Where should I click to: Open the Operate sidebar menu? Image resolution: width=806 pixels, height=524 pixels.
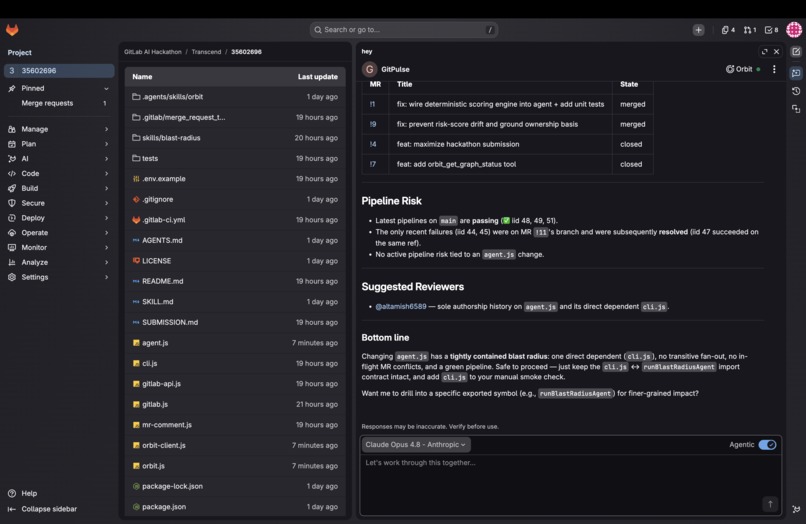(x=58, y=232)
